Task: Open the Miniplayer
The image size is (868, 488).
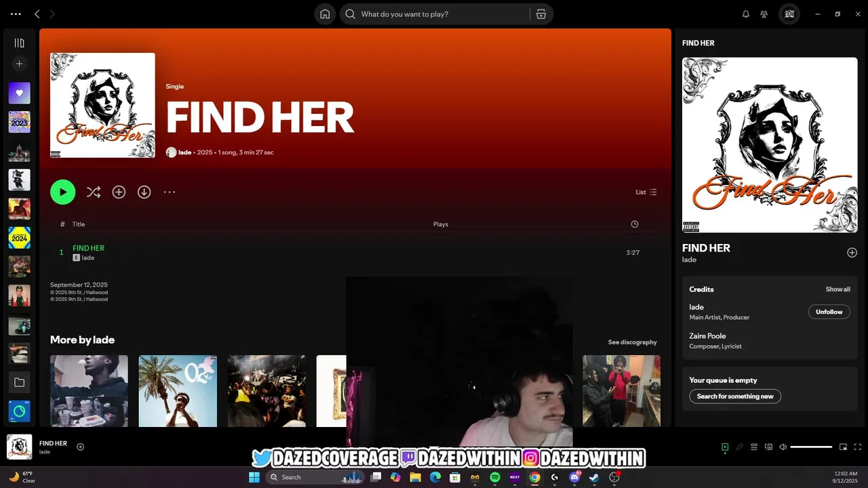Action: (843, 447)
